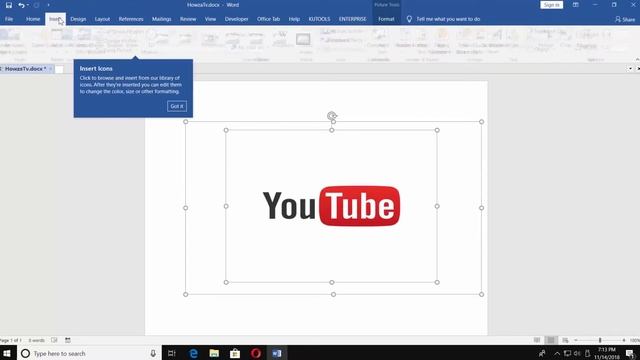Click the Share button
The width and height of the screenshot is (640, 360).
click(x=625, y=19)
